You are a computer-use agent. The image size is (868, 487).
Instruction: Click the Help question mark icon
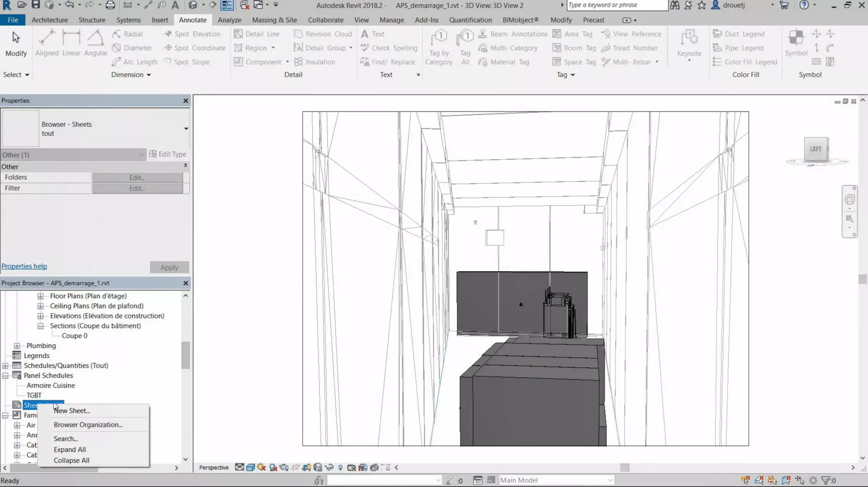pos(804,5)
